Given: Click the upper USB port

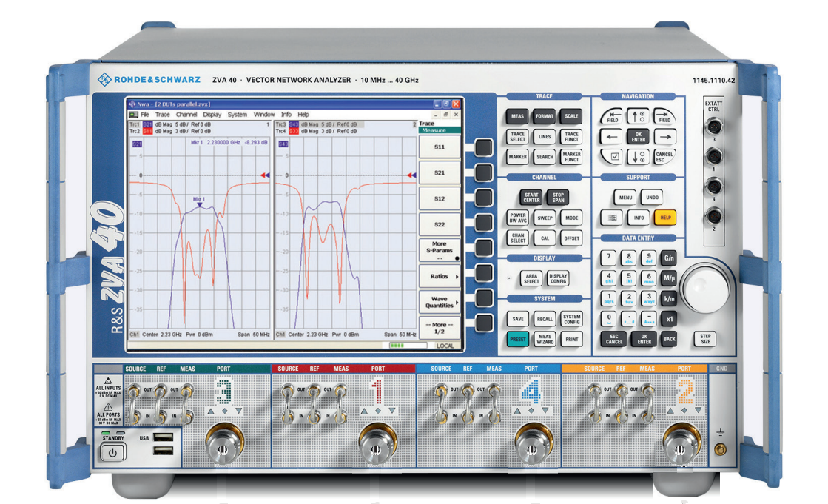Looking at the screenshot, I should [x=164, y=437].
